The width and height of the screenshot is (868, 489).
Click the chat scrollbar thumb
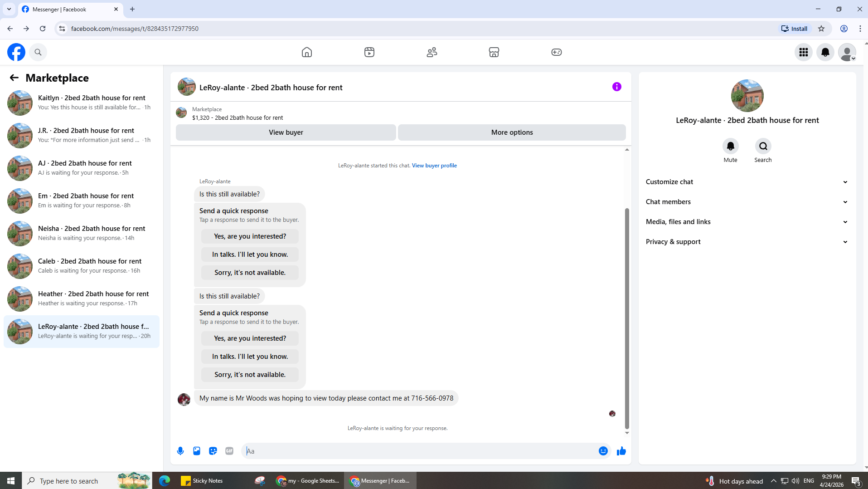pyautogui.click(x=627, y=318)
